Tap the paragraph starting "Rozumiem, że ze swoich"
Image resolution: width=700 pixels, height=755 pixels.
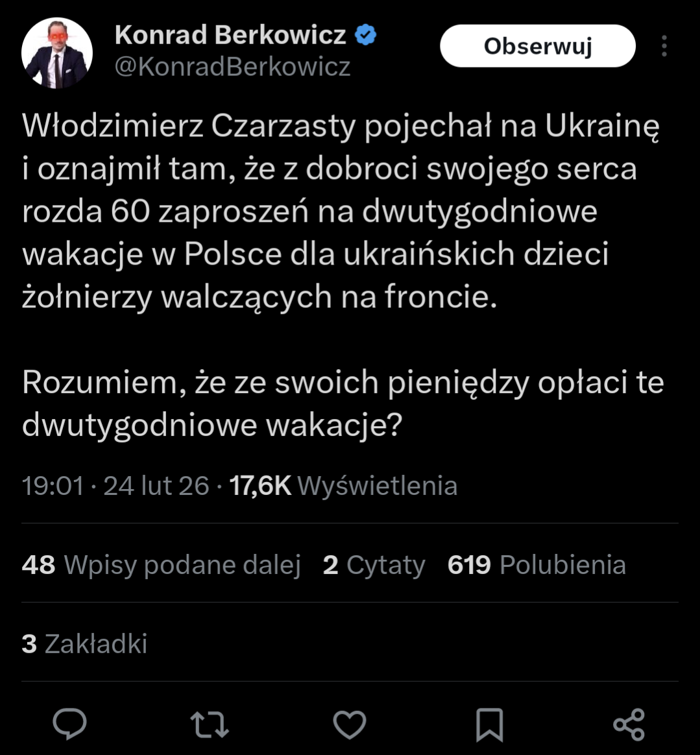[343, 403]
